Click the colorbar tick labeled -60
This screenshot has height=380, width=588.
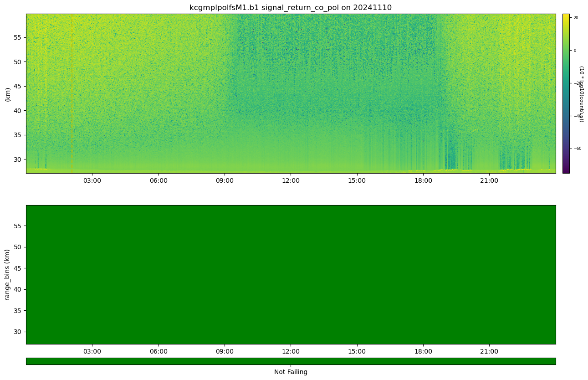[x=577, y=149]
